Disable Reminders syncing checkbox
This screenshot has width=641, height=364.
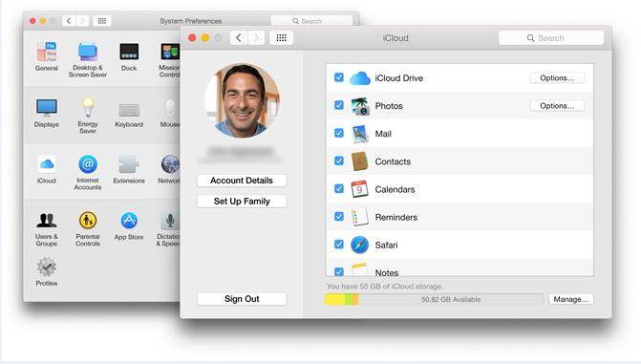(x=339, y=216)
